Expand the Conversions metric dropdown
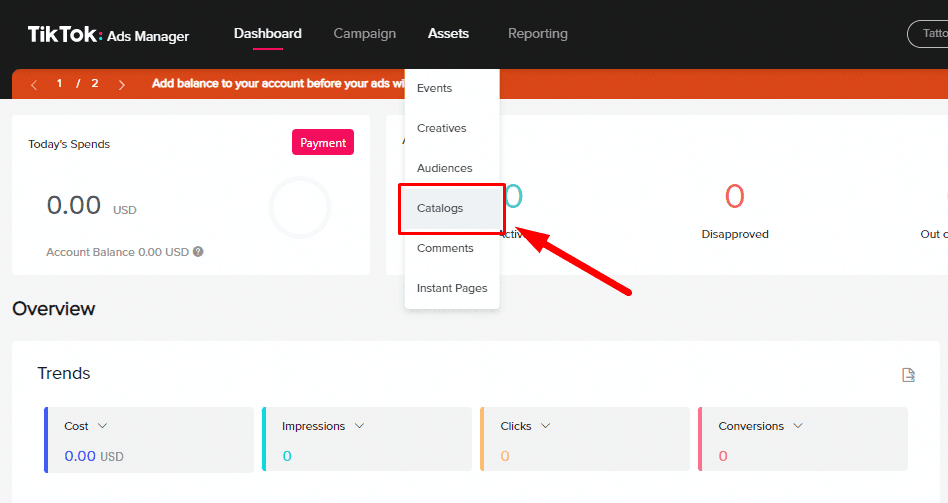The width and height of the screenshot is (948, 503). pyautogui.click(x=798, y=426)
